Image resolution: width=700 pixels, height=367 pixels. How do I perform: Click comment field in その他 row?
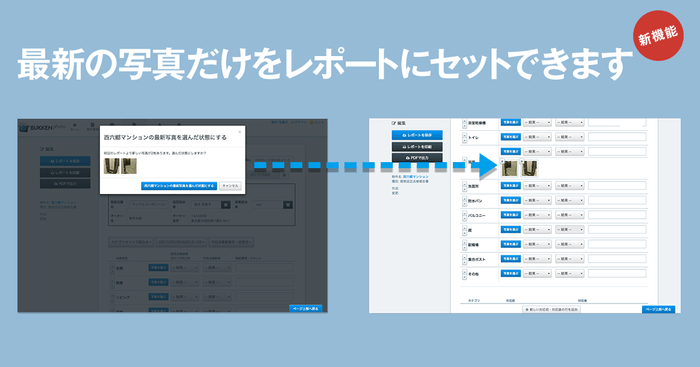coord(617,273)
